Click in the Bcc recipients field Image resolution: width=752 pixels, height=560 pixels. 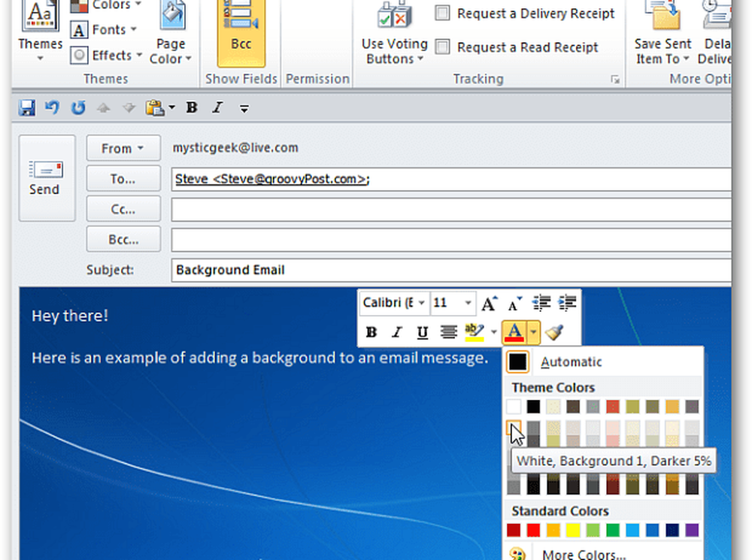pyautogui.click(x=451, y=240)
